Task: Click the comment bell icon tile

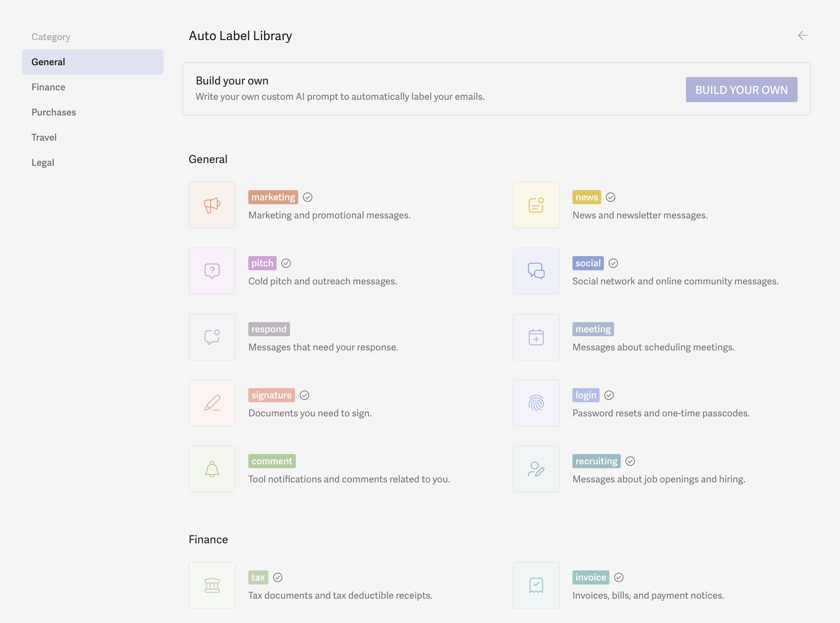Action: [212, 469]
